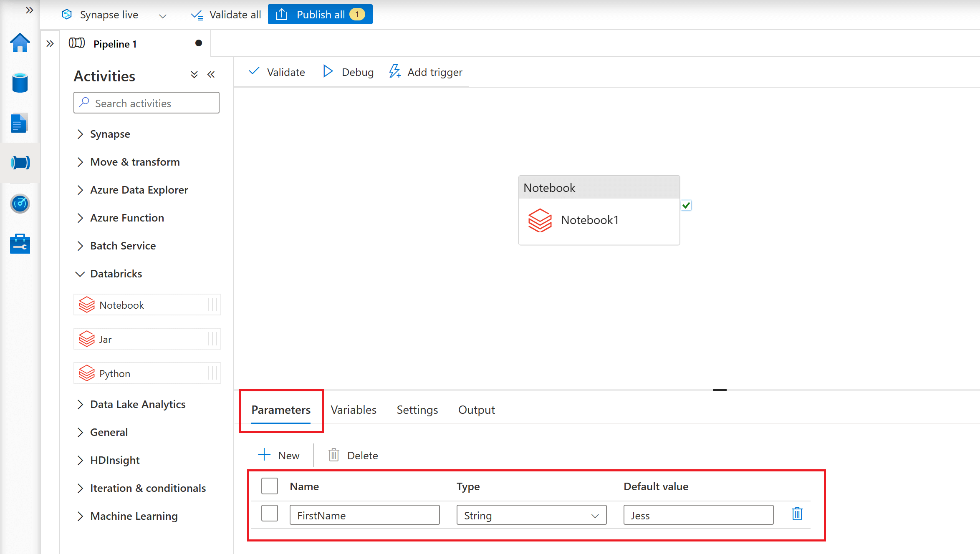
Task: Expand the left navigation rail
Action: pyautogui.click(x=29, y=10)
